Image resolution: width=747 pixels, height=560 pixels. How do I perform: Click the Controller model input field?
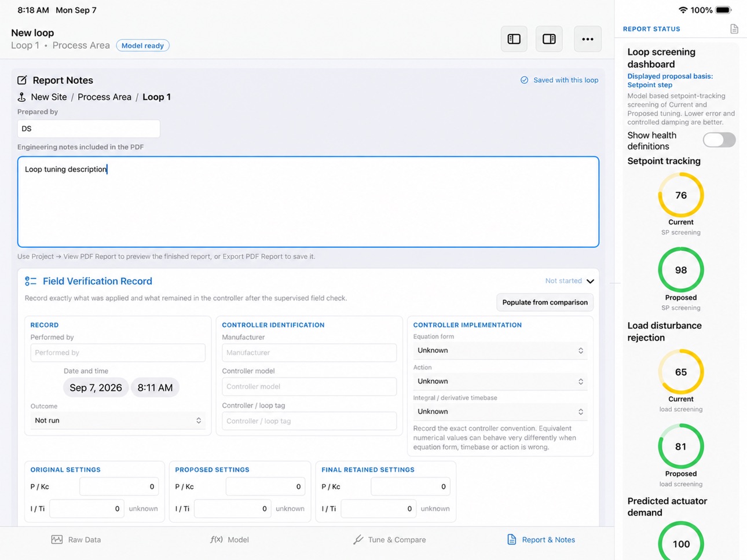click(x=309, y=386)
